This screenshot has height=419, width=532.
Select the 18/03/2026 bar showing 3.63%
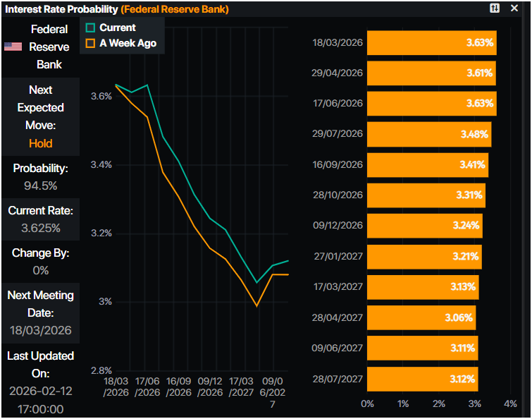tap(432, 43)
